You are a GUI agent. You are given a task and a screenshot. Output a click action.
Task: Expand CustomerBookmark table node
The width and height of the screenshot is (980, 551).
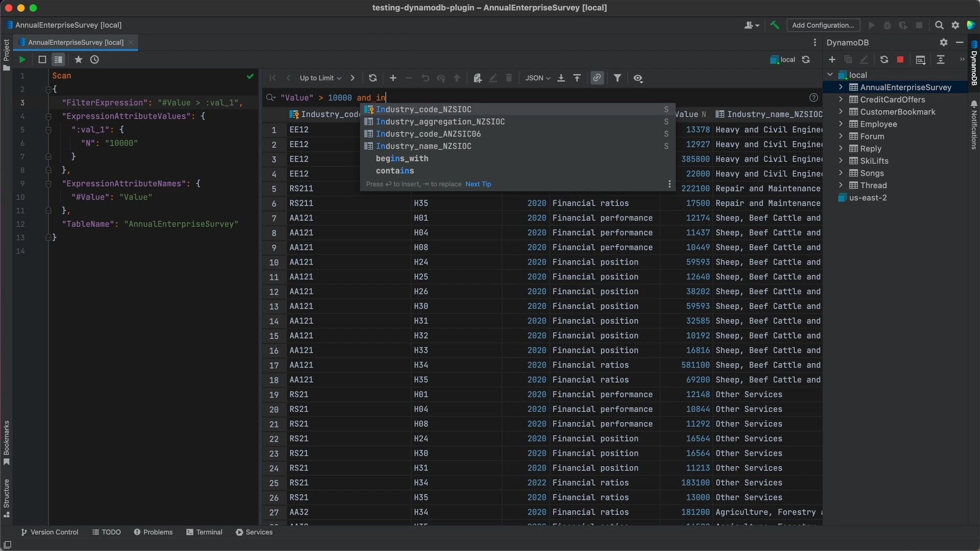point(841,112)
